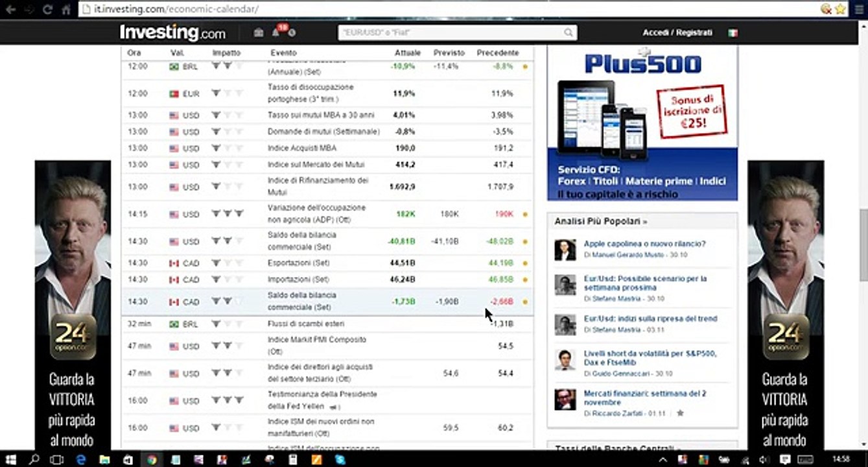
Task: Open event 'Domande di mutui (Settimanale)'
Action: click(x=323, y=132)
